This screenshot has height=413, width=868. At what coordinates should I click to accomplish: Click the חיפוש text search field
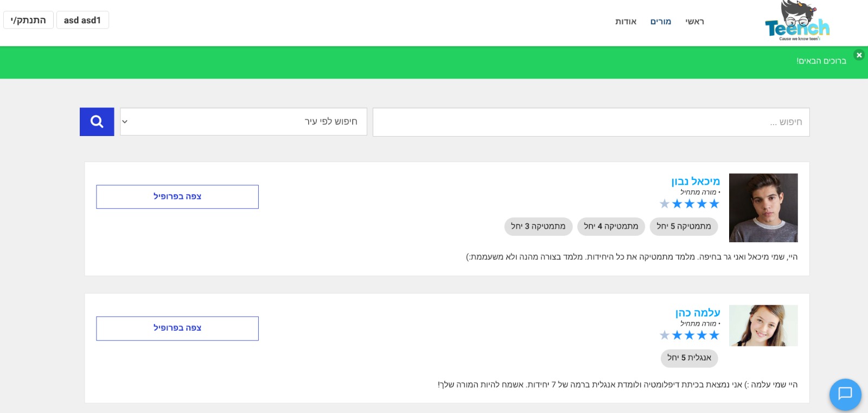591,122
